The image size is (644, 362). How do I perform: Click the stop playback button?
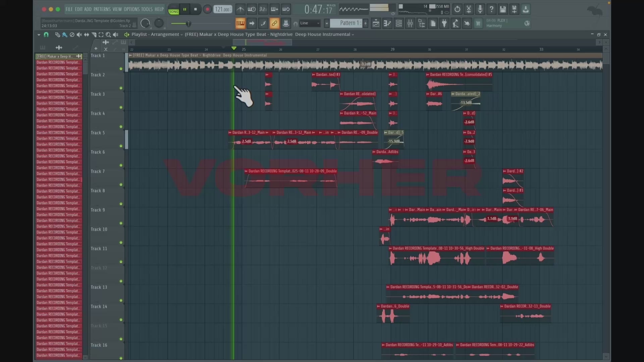pos(196,9)
